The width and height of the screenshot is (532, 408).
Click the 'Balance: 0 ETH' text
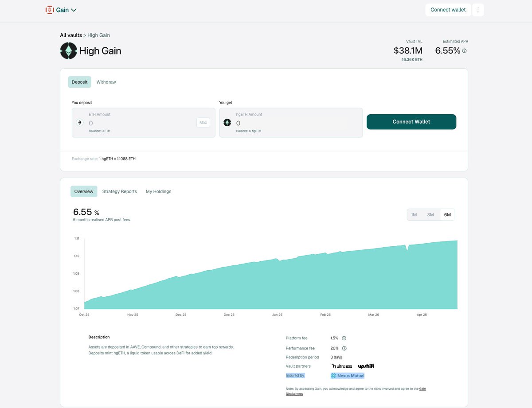[99, 131]
